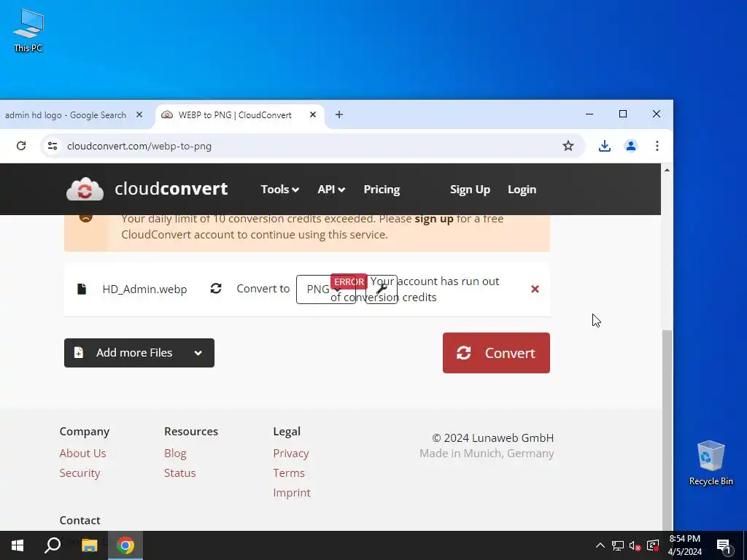Screen dimensions: 747x560
Task: Open Chrome downloads icon
Action: (x=604, y=146)
